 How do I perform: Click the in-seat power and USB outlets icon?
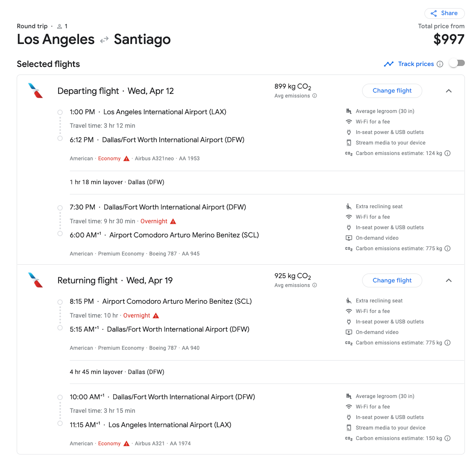click(348, 132)
